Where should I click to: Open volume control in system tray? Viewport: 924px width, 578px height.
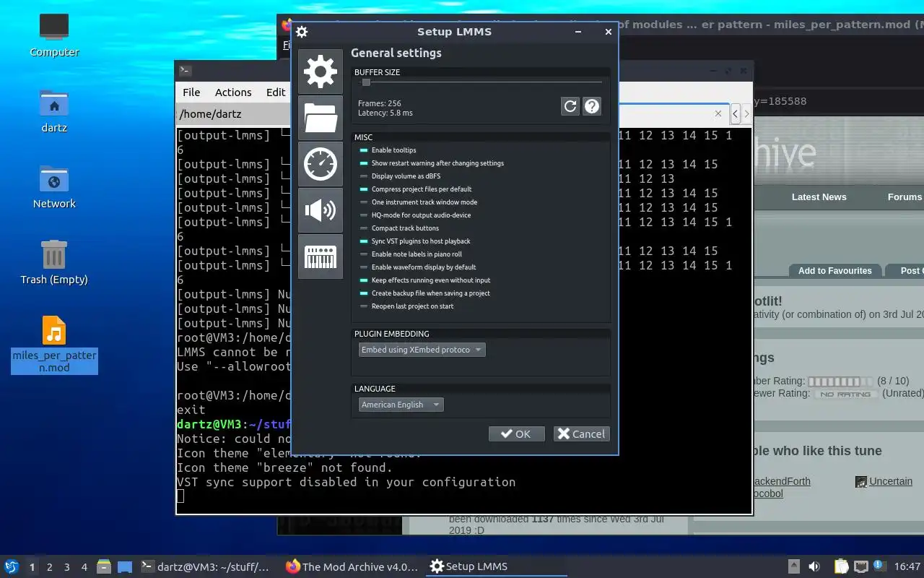pos(814,566)
